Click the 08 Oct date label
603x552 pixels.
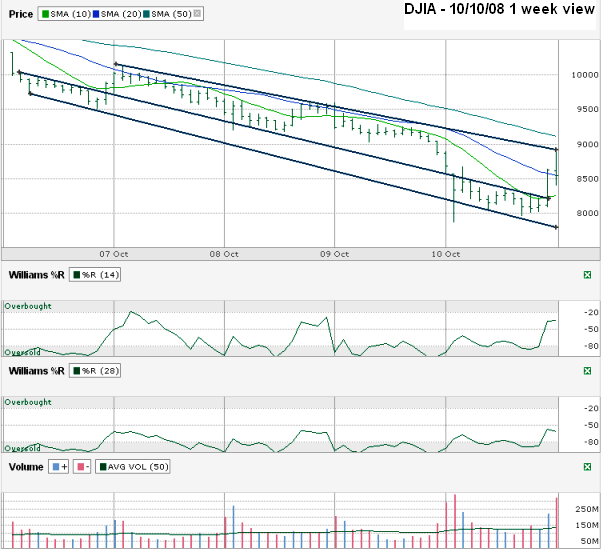(224, 254)
